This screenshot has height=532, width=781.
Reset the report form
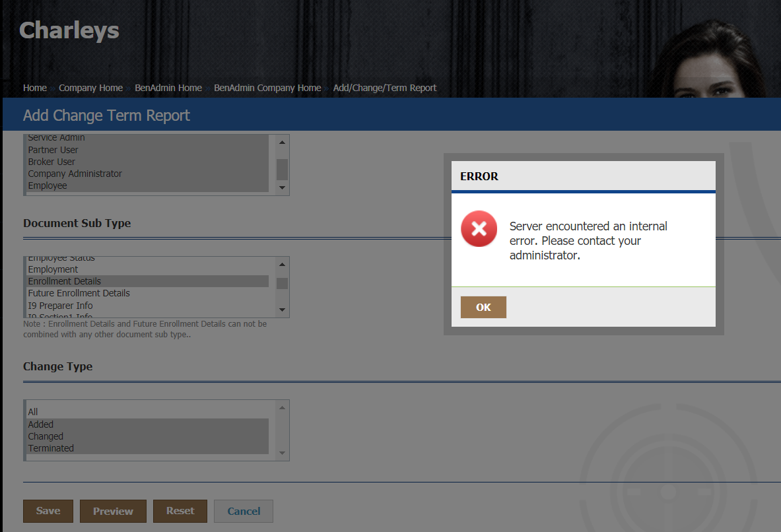pos(180,511)
